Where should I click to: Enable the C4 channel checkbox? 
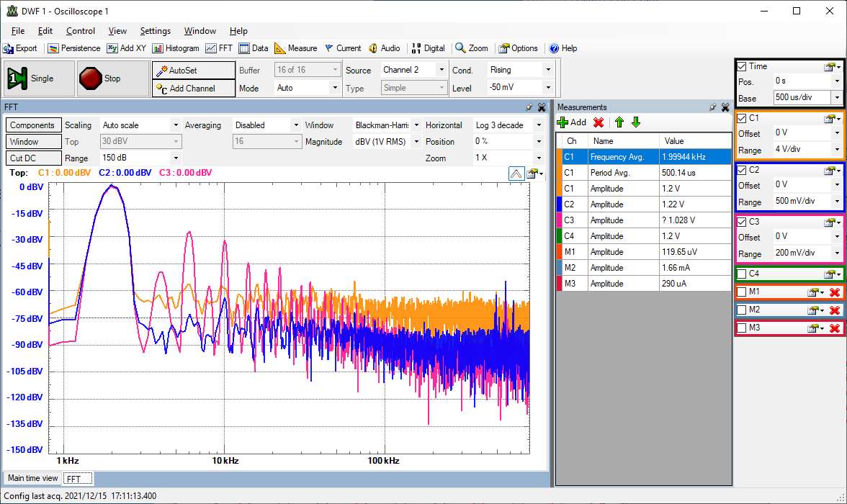coord(742,274)
